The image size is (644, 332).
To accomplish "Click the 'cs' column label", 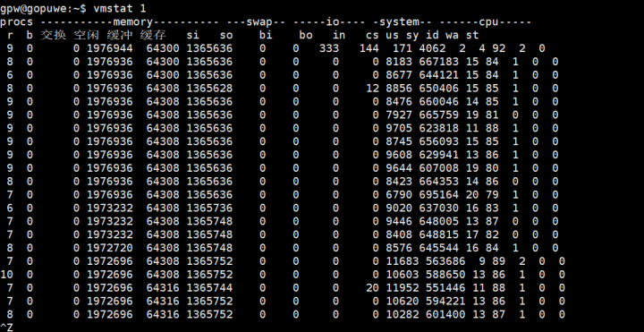I will 372,35.
